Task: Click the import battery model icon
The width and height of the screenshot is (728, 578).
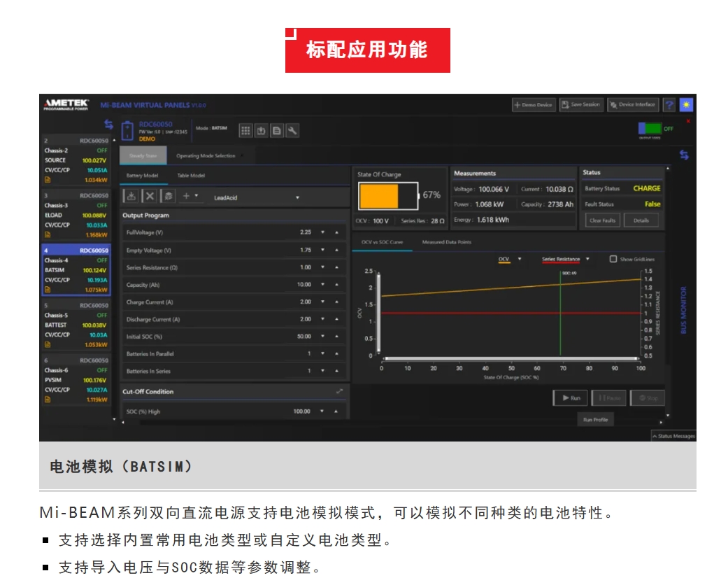Action: click(131, 196)
